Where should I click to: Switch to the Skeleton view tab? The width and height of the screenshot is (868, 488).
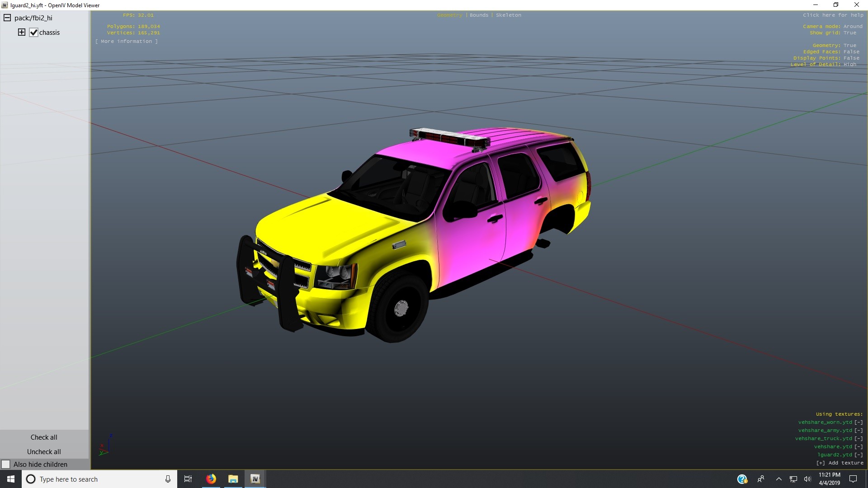coord(508,15)
